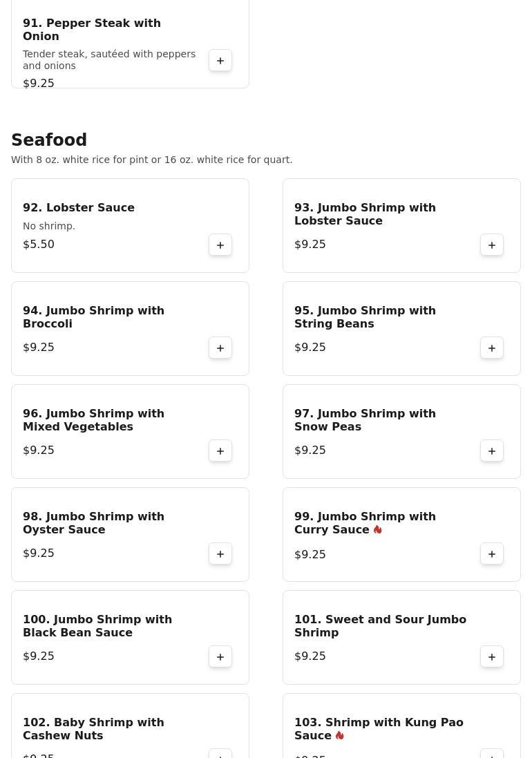Image resolution: width=532 pixels, height=758 pixels.
Task: Add Jumbo Shrimp with Mixed Vegetables
Action: [x=220, y=451]
